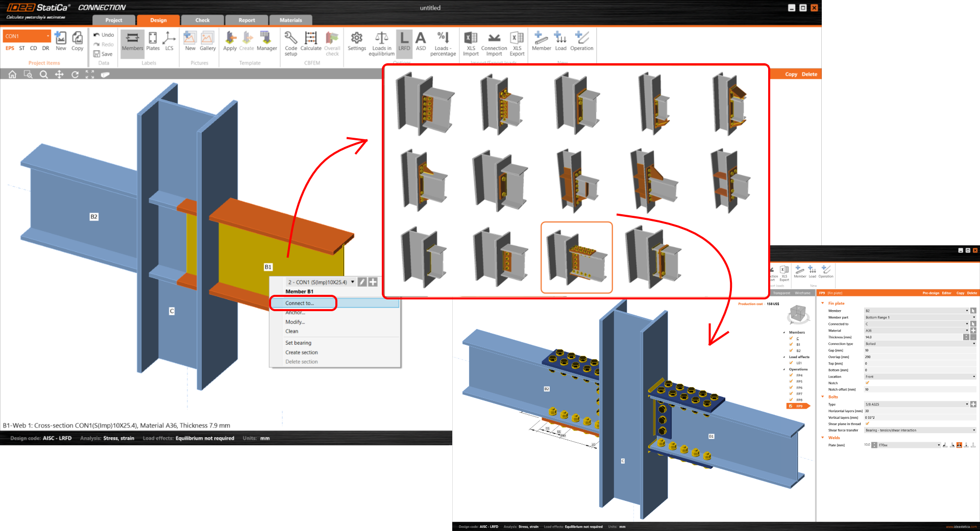This screenshot has width=980, height=531.
Task: Click the Undo button
Action: click(104, 35)
